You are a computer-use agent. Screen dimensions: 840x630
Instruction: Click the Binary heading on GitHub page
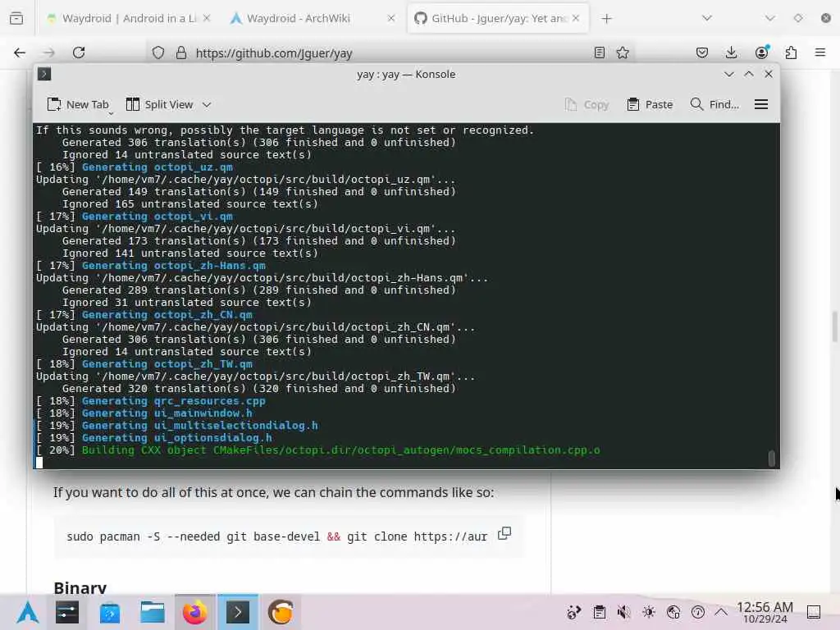pos(80,587)
